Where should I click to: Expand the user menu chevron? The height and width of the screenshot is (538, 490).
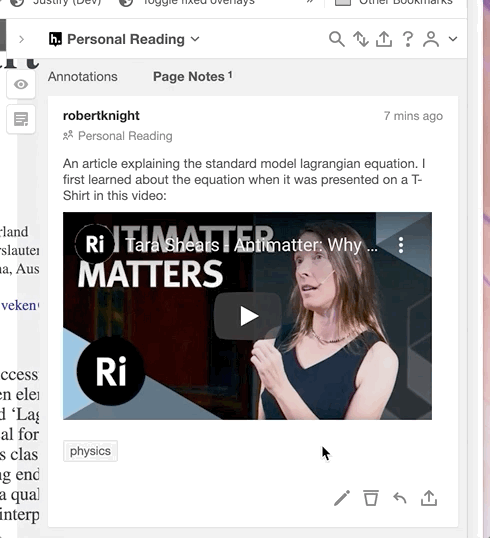tap(453, 39)
